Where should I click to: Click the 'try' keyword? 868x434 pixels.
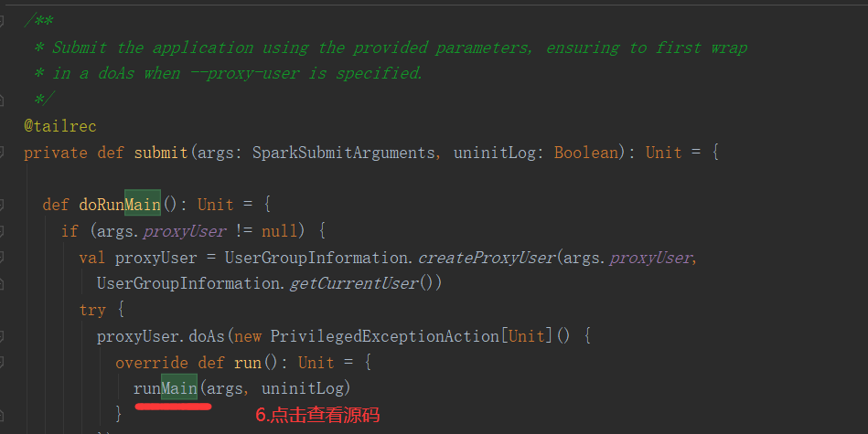(x=92, y=310)
